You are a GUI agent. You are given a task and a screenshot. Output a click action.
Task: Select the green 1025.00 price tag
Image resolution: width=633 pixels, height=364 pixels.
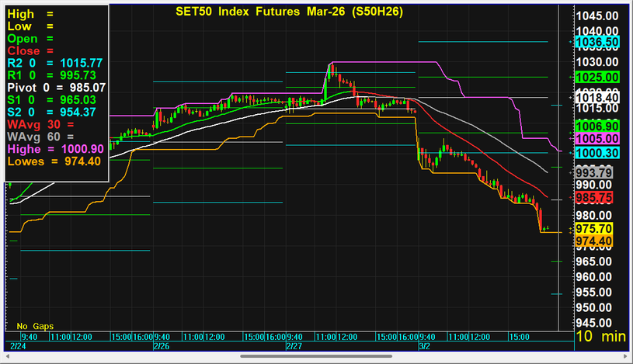596,78
